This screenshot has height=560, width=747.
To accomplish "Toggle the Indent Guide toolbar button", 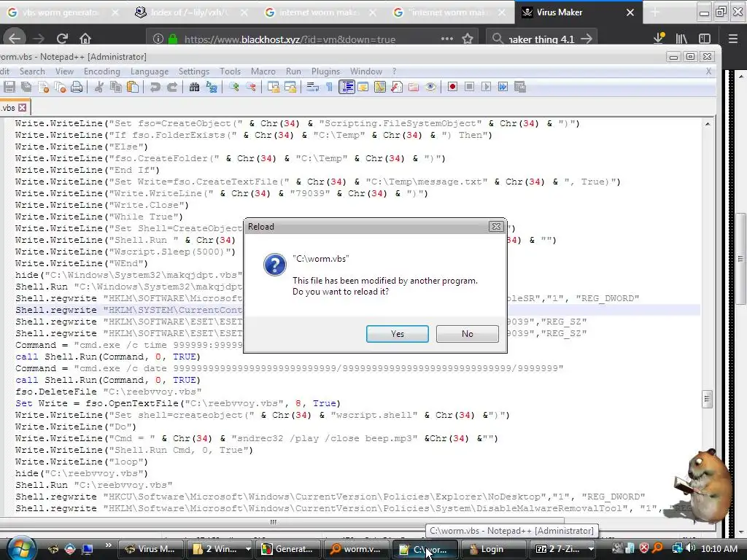I will [347, 87].
